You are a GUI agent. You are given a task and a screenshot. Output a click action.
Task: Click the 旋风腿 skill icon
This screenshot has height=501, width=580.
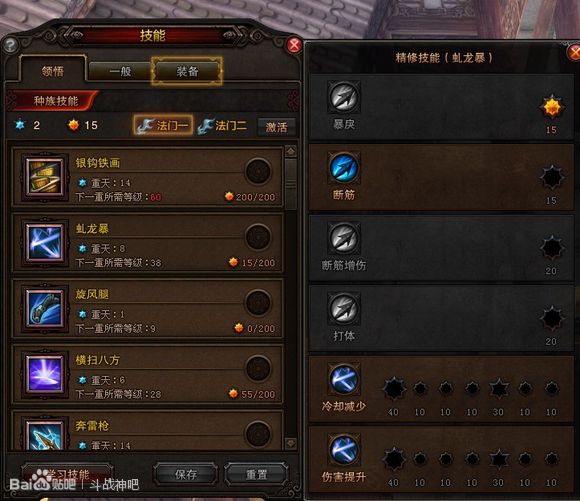pos(44,308)
